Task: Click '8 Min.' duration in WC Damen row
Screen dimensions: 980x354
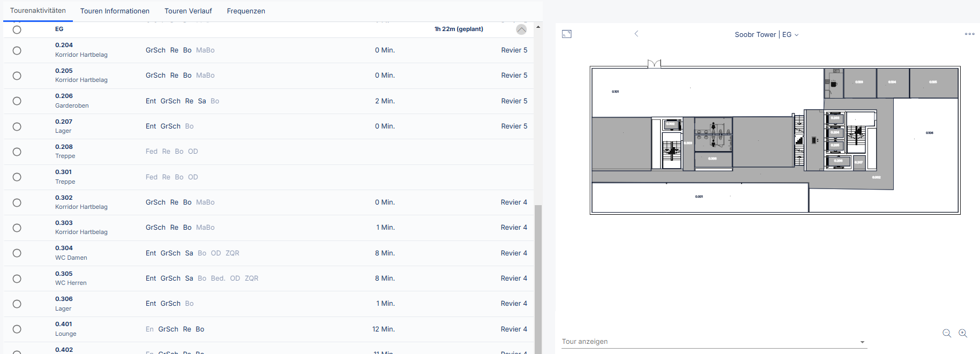Action: coord(385,253)
